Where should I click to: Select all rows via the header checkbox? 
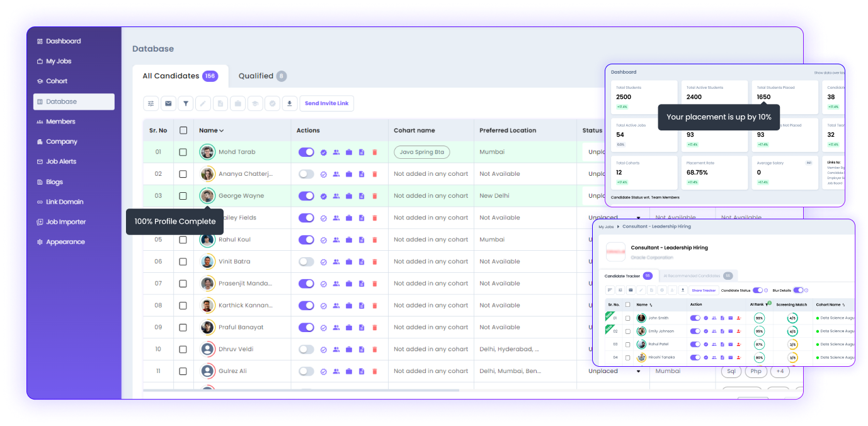click(183, 130)
